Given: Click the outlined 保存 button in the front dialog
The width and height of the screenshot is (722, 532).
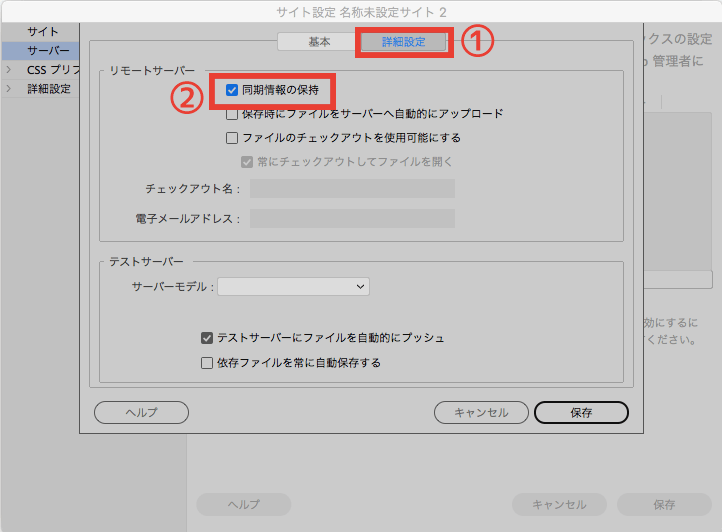Looking at the screenshot, I should [x=581, y=412].
